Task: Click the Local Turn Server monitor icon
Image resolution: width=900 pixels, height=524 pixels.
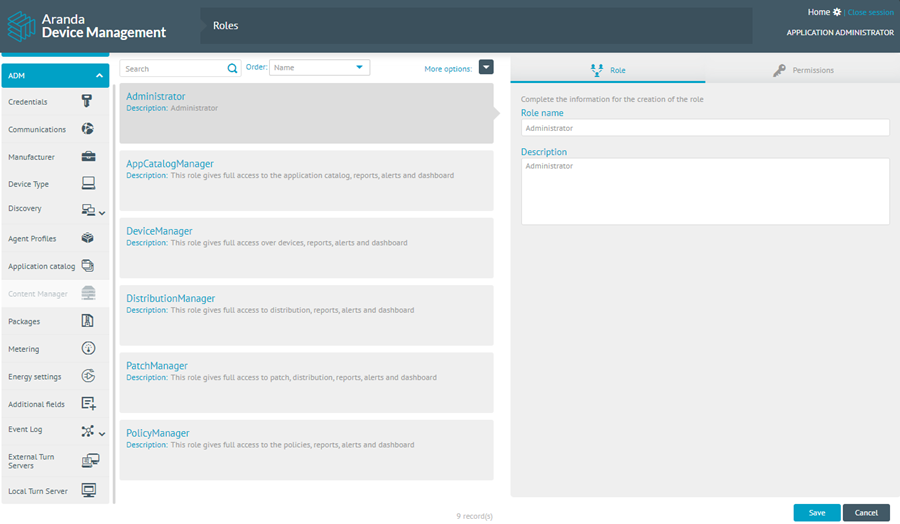Action: (x=88, y=490)
